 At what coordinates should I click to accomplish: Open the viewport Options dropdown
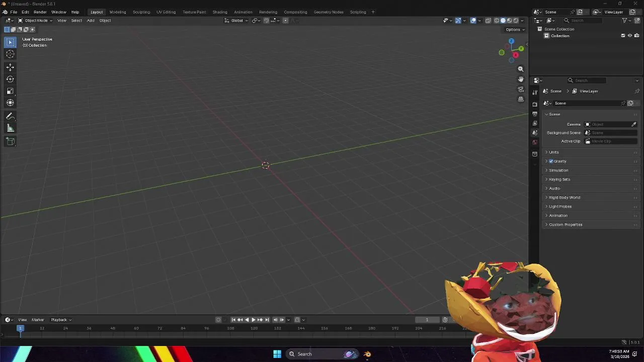[x=515, y=30]
